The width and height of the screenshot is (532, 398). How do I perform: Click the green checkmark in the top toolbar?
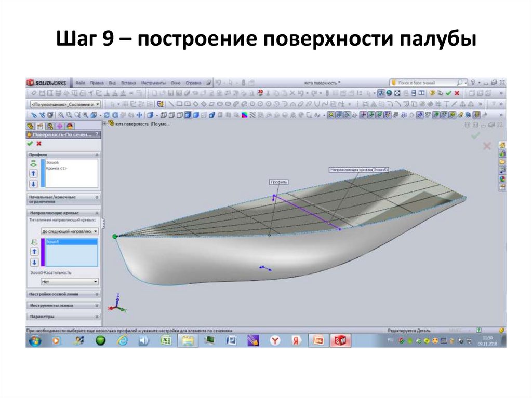click(x=449, y=93)
